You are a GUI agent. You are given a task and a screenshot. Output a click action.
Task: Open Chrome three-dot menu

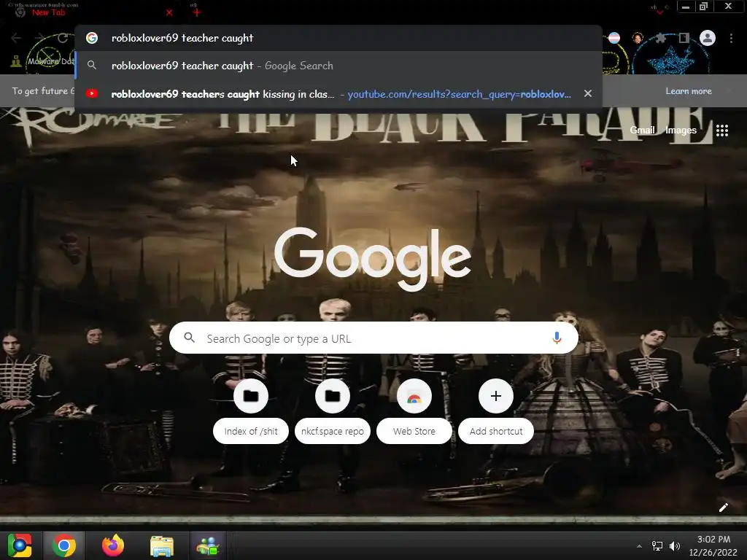[x=731, y=38]
